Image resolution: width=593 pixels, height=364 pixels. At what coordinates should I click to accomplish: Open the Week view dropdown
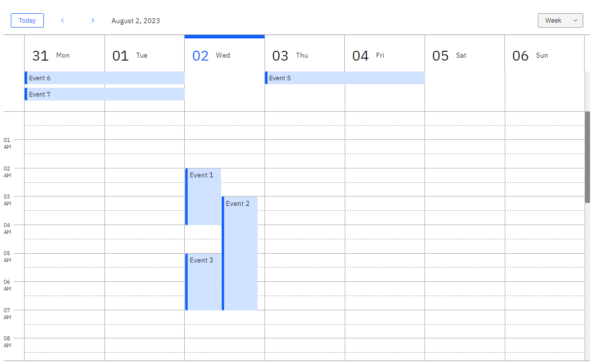(x=560, y=20)
